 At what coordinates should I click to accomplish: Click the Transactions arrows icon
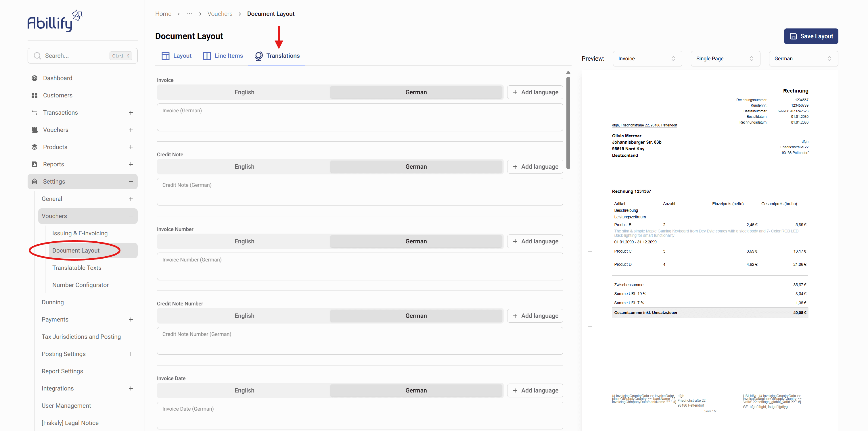tap(35, 112)
